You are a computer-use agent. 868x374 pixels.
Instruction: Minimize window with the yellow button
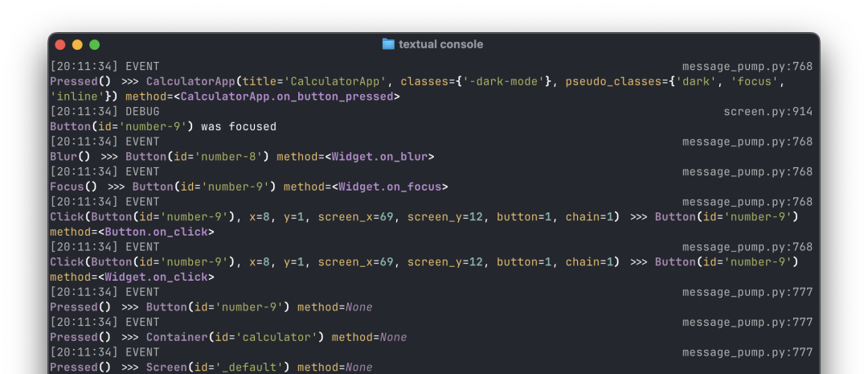point(77,45)
